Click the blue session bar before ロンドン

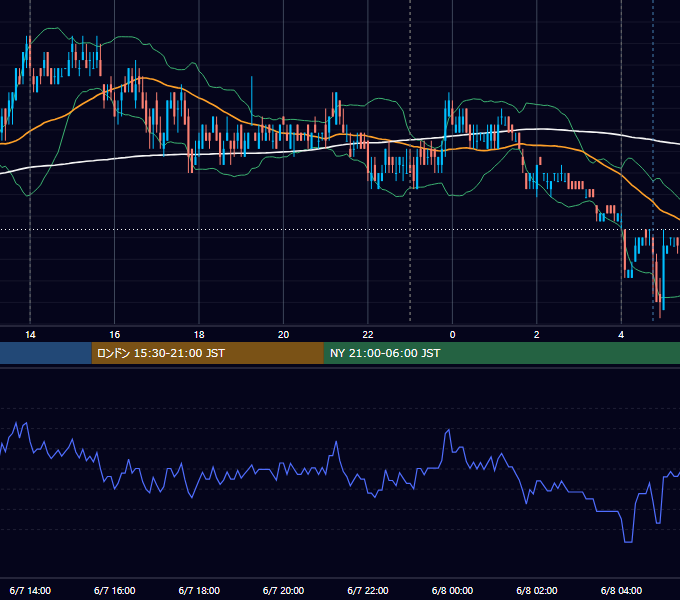click(x=46, y=353)
